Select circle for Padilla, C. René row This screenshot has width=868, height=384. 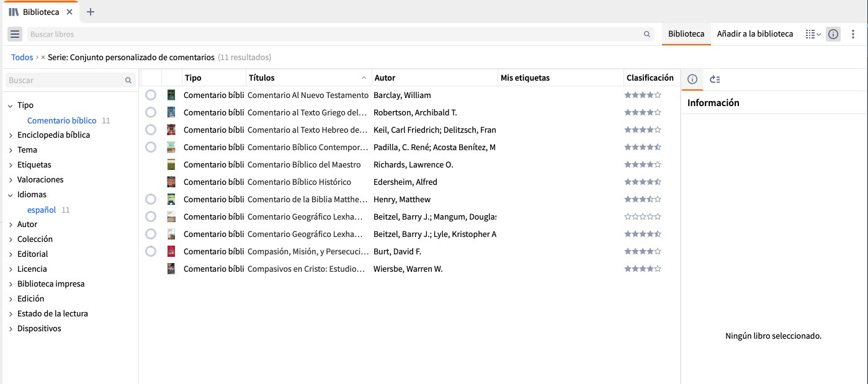pyautogui.click(x=150, y=147)
